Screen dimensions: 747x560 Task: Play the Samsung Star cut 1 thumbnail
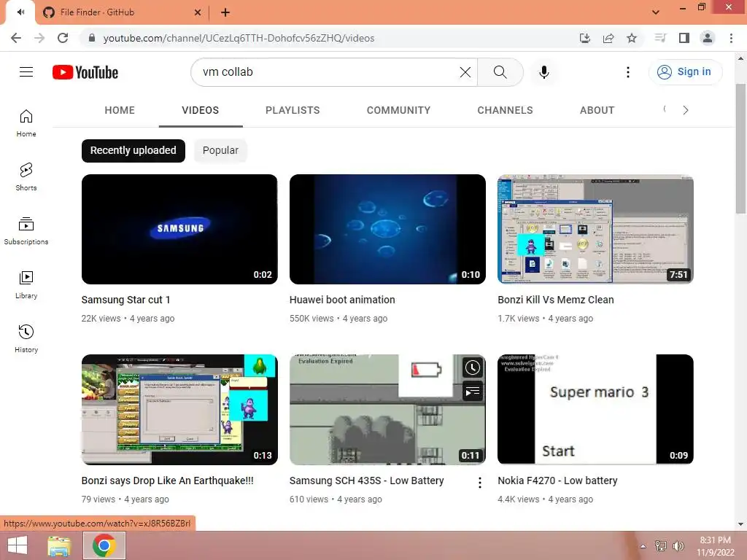pyautogui.click(x=179, y=229)
